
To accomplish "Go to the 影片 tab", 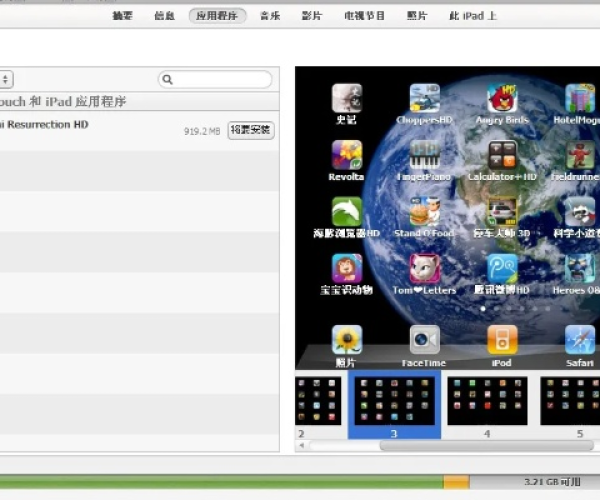I will click(312, 16).
